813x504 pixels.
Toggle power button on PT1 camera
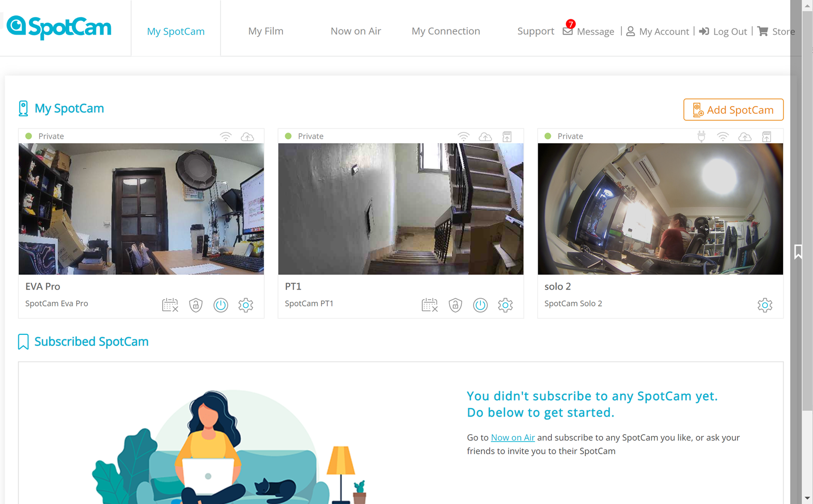click(x=480, y=305)
